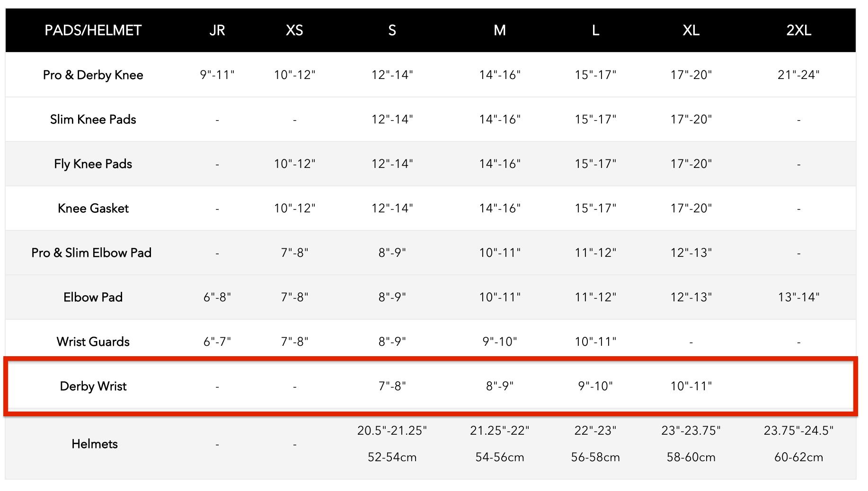Viewport: 868px width, 491px height.
Task: Click the Derby Wrist XL 10"-11" cell
Action: pos(691,386)
